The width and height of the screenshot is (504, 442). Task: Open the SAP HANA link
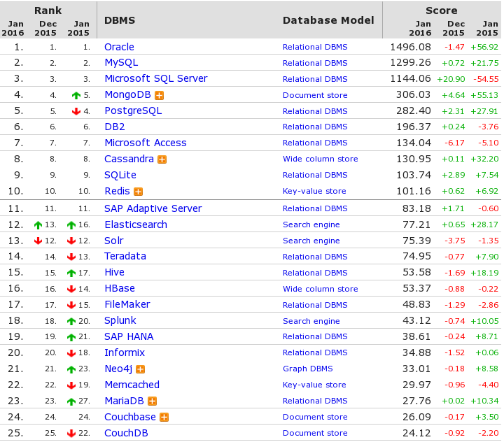point(129,336)
